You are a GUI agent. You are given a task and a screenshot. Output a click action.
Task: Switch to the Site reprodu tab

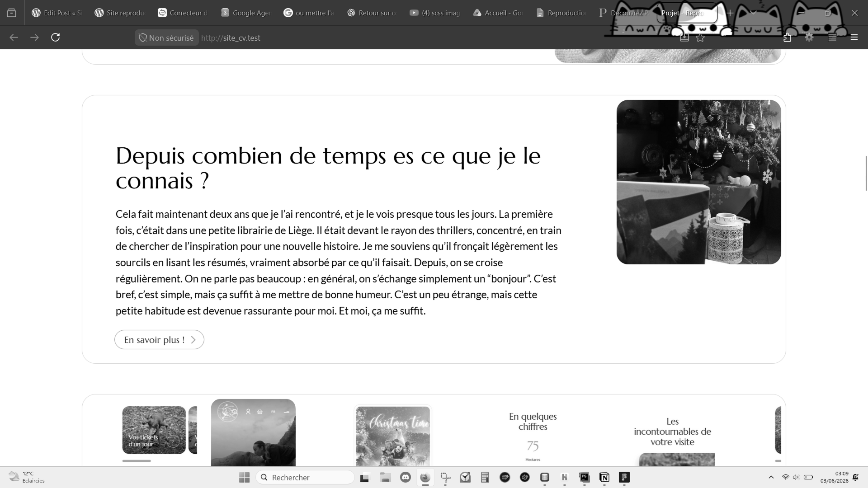click(x=120, y=13)
